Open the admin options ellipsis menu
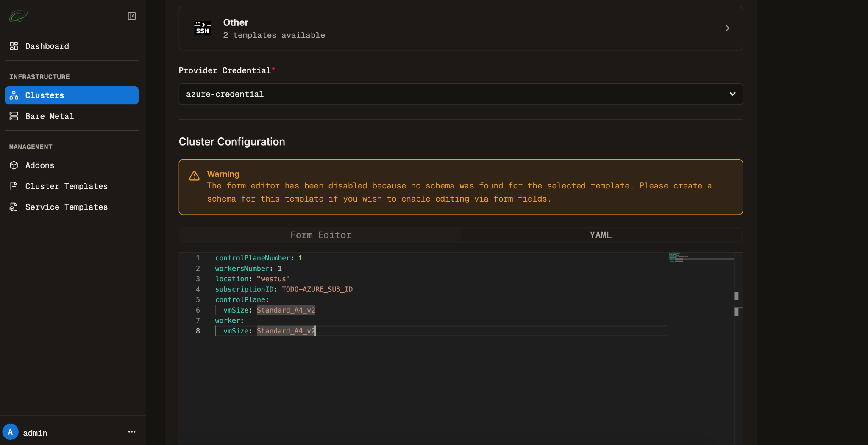Viewport: 868px width, 445px height. (x=132, y=432)
